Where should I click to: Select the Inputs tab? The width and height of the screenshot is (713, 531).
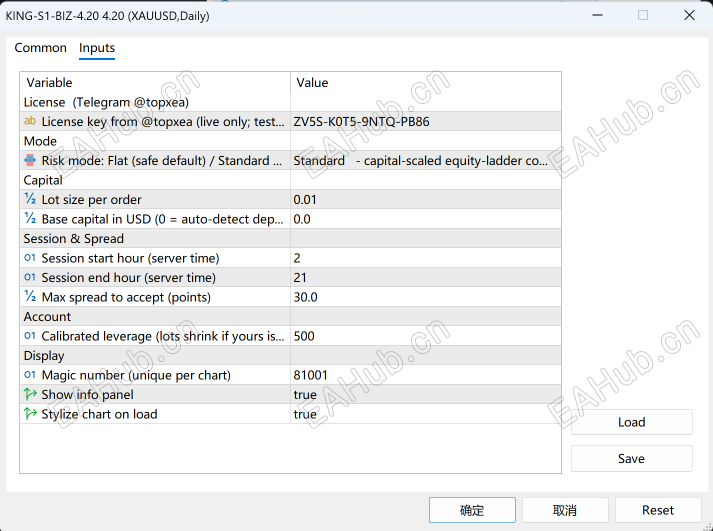(x=97, y=48)
